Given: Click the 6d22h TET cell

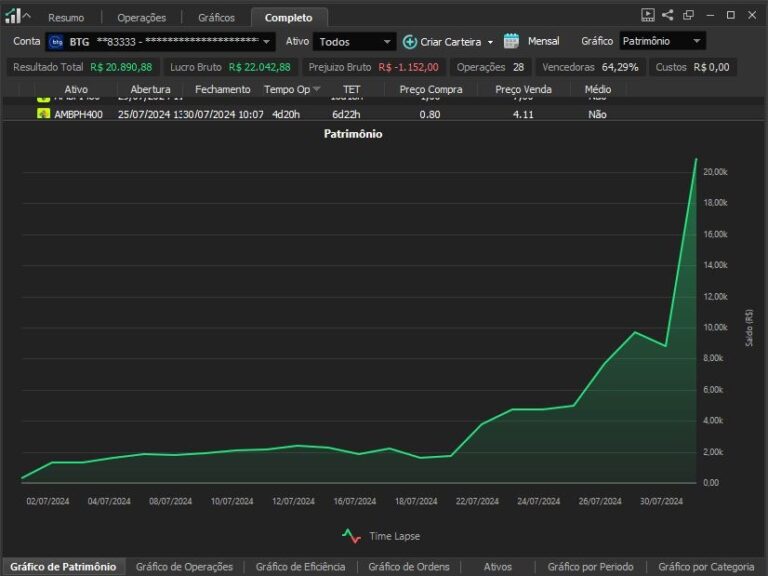Looking at the screenshot, I should (x=346, y=115).
